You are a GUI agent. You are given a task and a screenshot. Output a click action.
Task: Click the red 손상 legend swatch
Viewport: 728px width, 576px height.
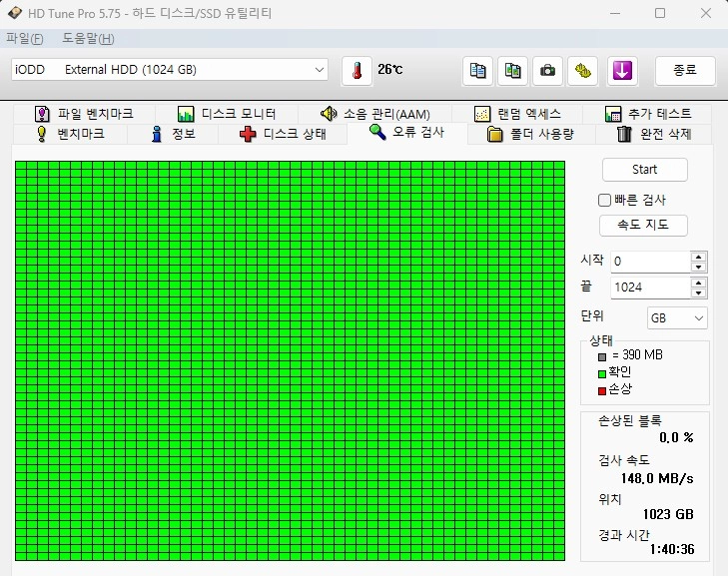click(602, 390)
